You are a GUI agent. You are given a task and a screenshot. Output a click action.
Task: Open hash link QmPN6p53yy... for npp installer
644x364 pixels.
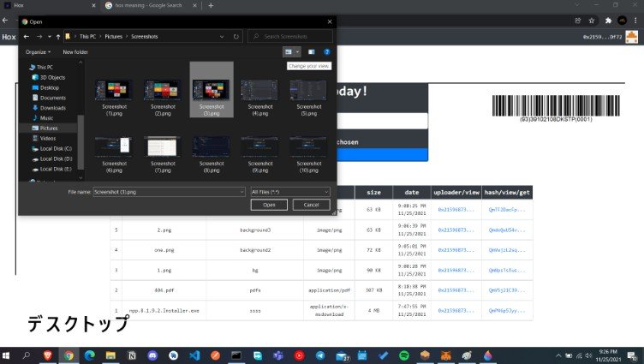point(507,311)
